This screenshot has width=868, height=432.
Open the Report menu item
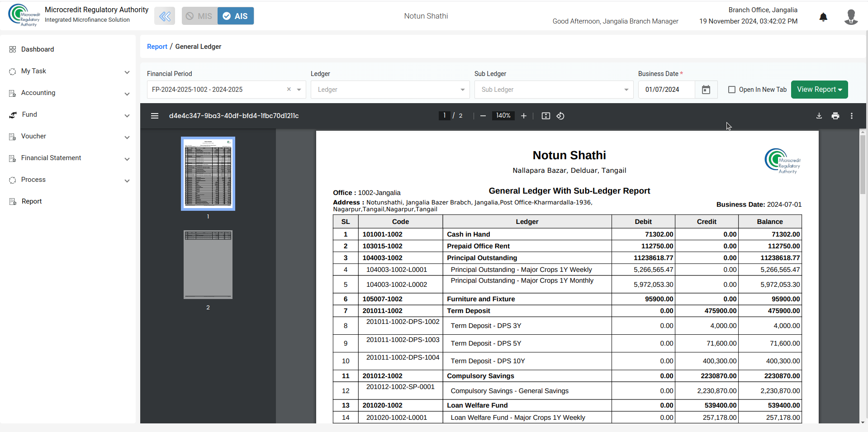point(32,201)
